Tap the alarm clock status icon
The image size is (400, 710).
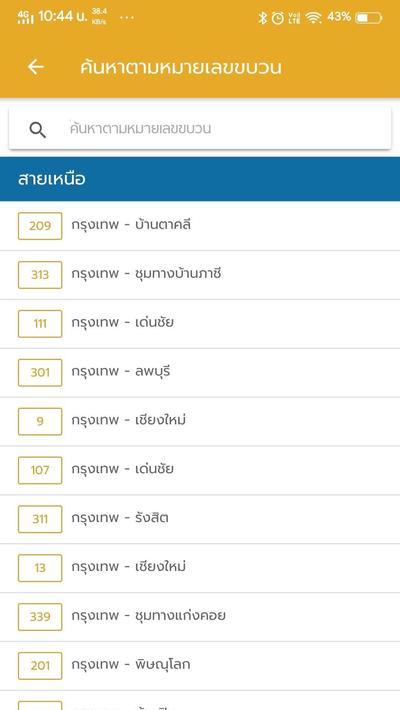point(278,18)
